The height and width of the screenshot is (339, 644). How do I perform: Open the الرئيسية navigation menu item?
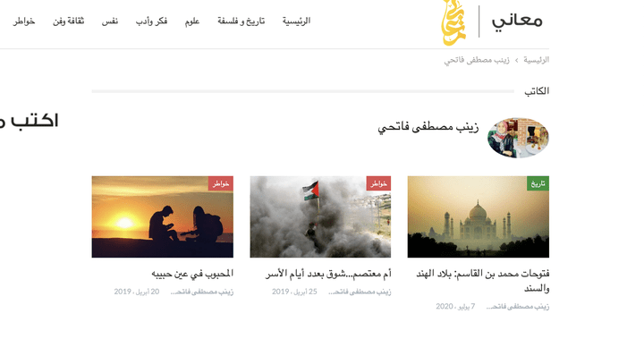pos(296,21)
